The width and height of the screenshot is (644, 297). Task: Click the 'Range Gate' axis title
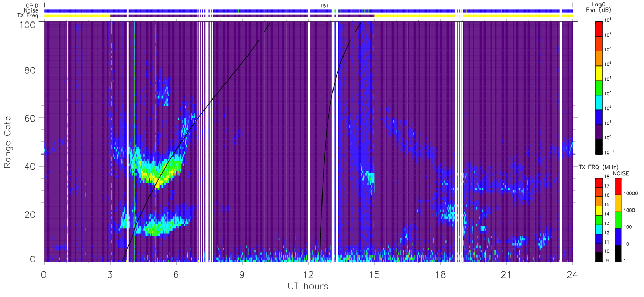coord(8,142)
